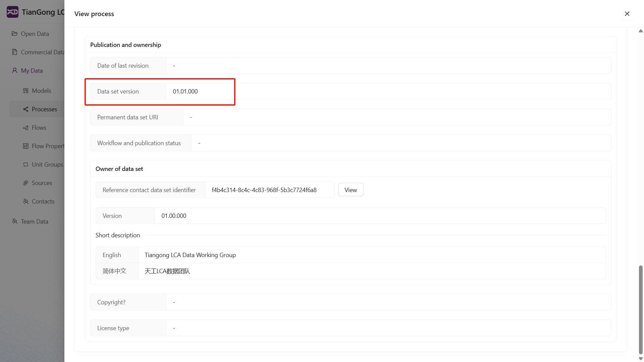Viewport: 644px width, 362px height.
Task: Click the Sources paperclip icon
Action: point(25,183)
